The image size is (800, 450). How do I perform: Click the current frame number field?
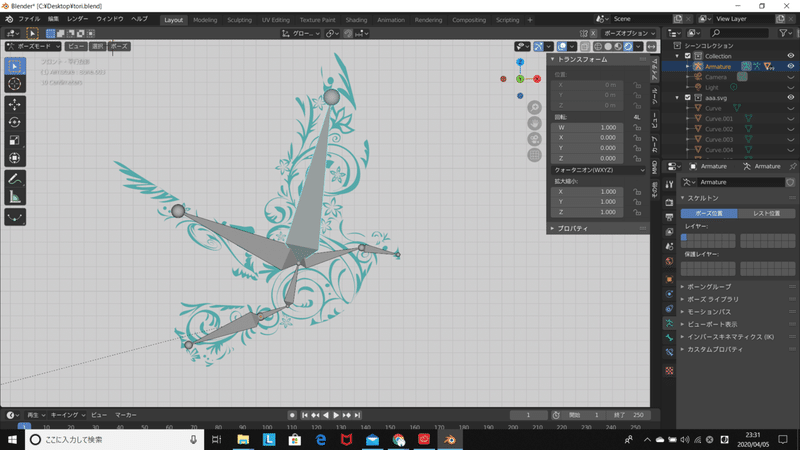pos(529,415)
